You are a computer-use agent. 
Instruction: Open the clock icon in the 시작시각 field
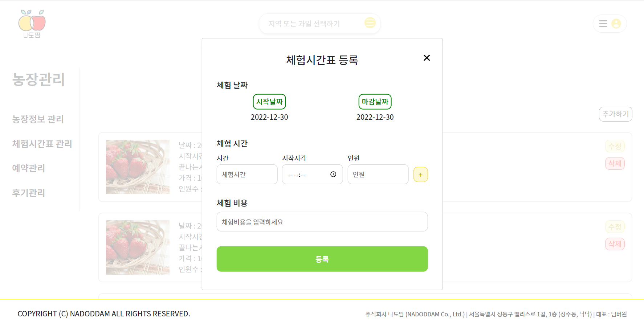click(333, 174)
